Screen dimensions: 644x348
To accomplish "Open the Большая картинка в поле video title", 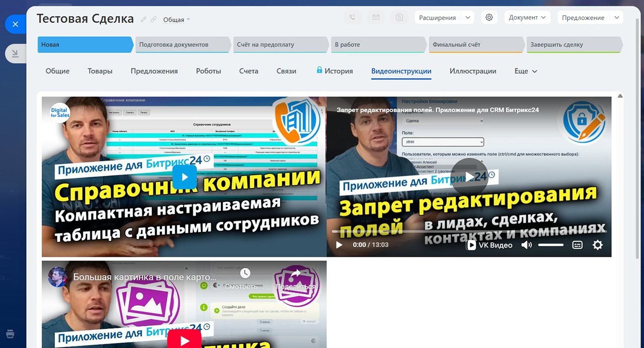I will [x=145, y=277].
